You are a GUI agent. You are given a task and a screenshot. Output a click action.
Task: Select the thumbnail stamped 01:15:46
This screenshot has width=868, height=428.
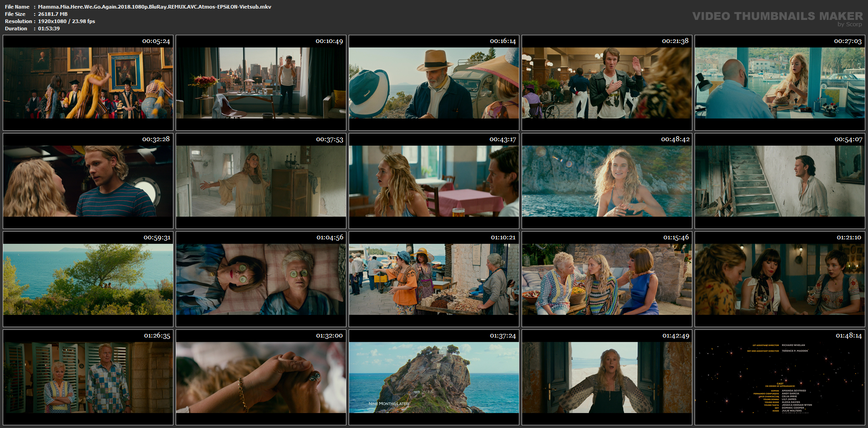[607, 279]
